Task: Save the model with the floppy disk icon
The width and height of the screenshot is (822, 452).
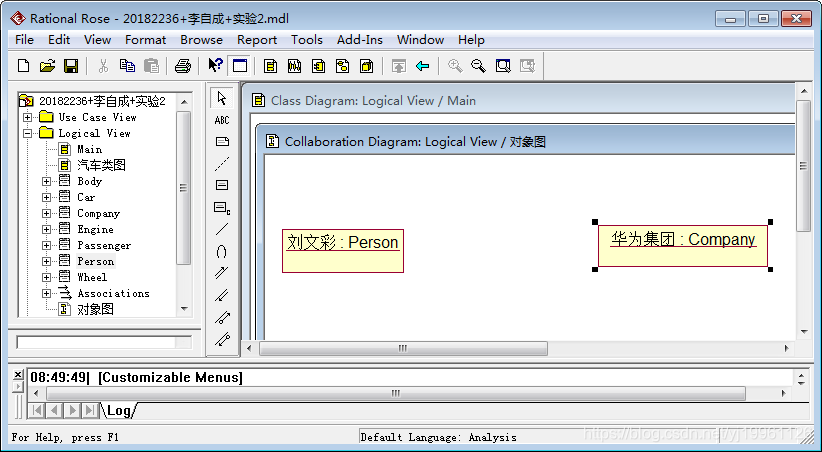Action: point(71,66)
